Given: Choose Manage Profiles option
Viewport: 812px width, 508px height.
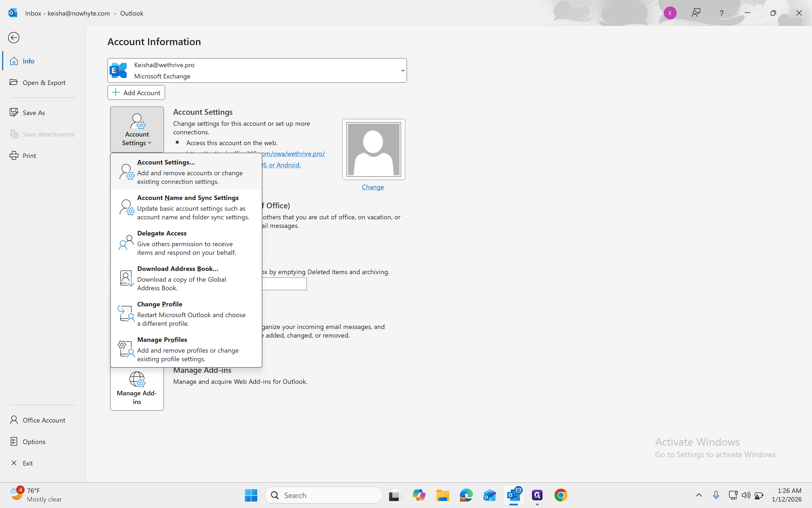Looking at the screenshot, I should click(x=186, y=349).
